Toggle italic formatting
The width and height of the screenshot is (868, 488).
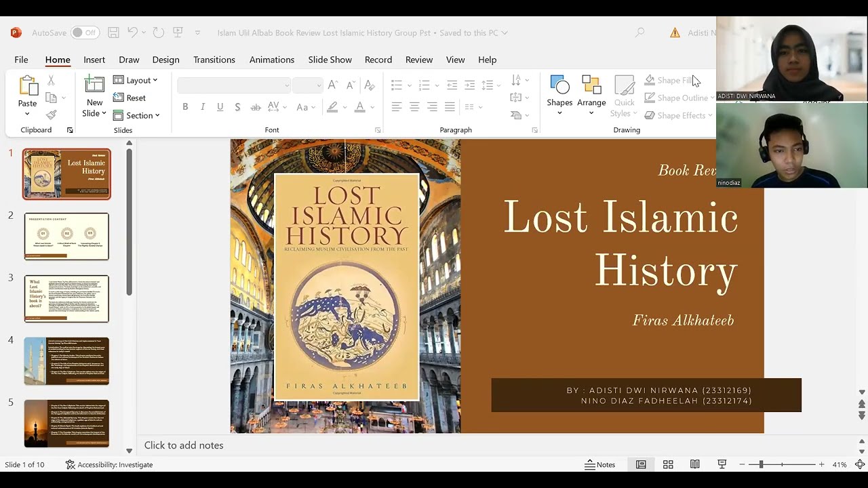coord(203,107)
